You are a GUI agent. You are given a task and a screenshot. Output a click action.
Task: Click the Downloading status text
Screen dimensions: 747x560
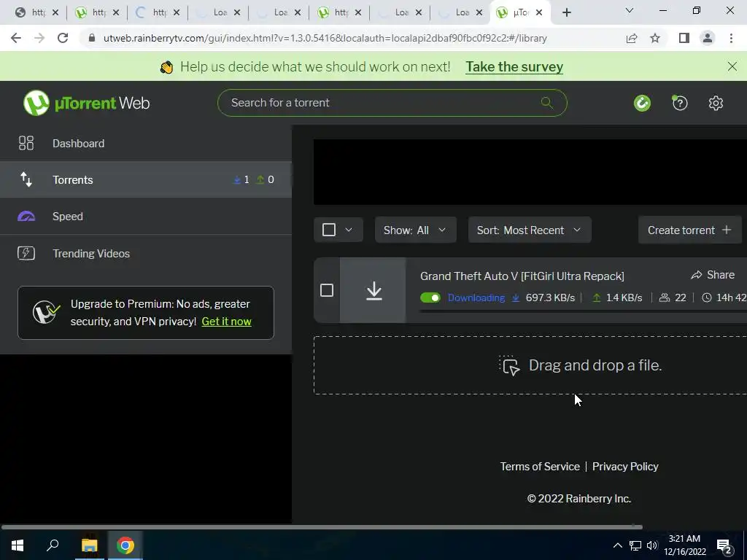[x=476, y=297]
